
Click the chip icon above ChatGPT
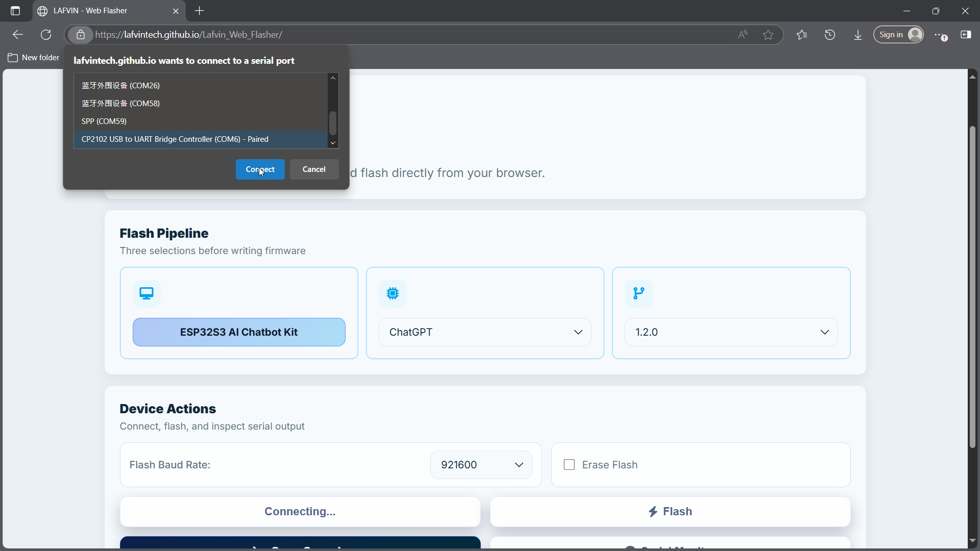[393, 293]
